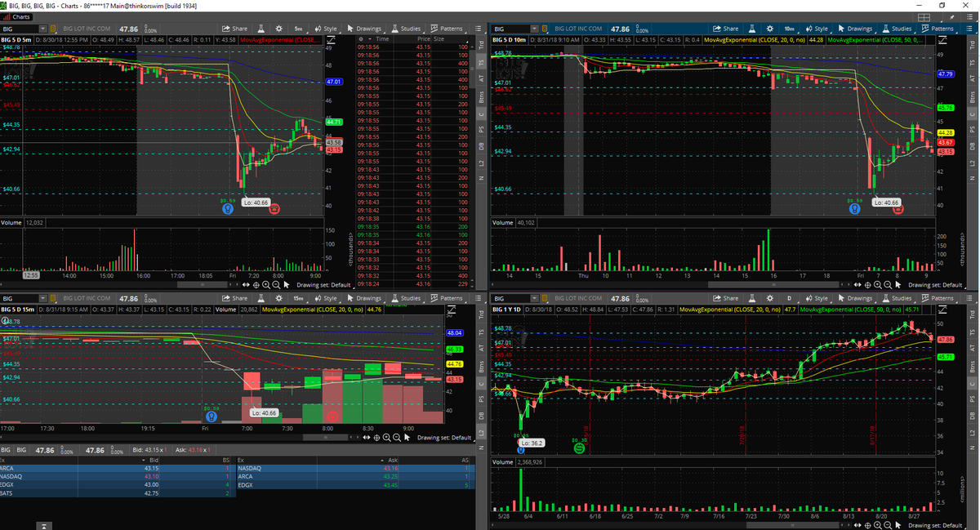Open Patterns menu in the 5m chart
This screenshot has height=530, width=980.
tap(448, 29)
